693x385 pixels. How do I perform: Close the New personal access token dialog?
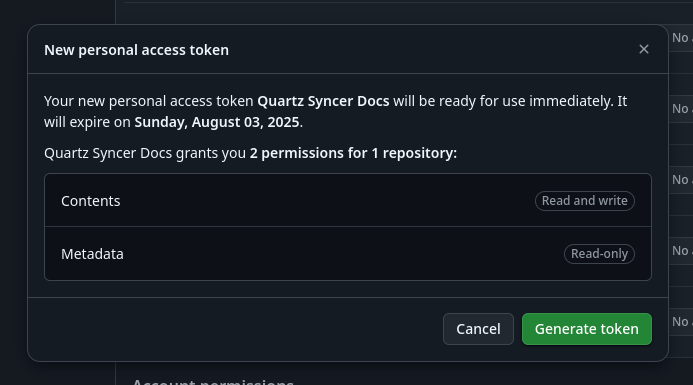point(644,49)
